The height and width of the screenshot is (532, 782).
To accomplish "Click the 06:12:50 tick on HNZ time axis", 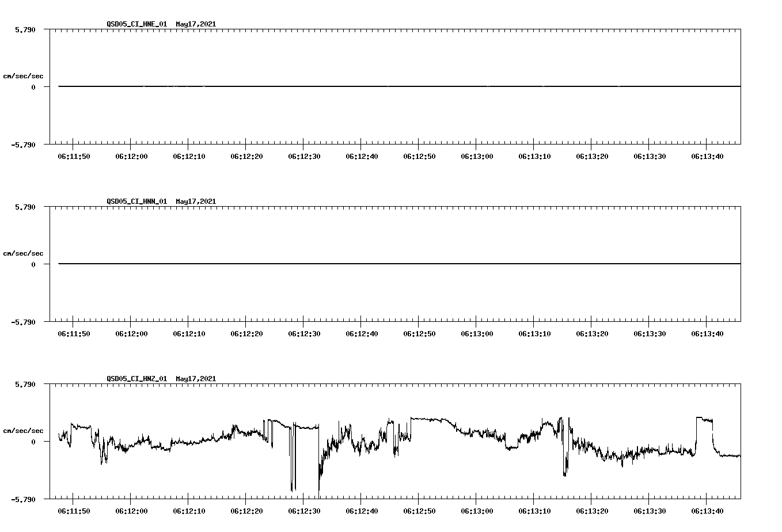I will [x=420, y=510].
